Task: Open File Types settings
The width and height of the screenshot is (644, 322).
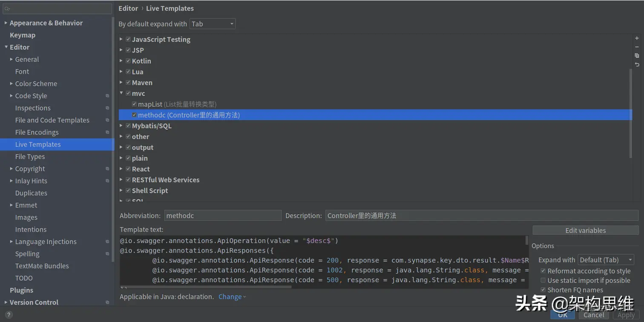Action: pyautogui.click(x=30, y=157)
